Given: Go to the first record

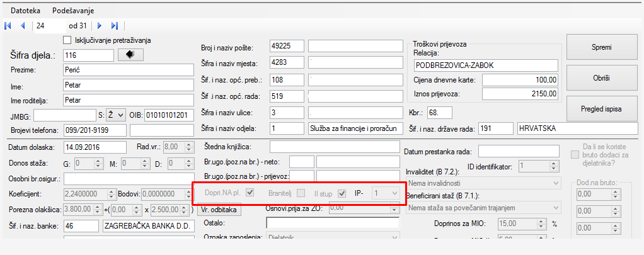Looking at the screenshot, I should click(8, 26).
